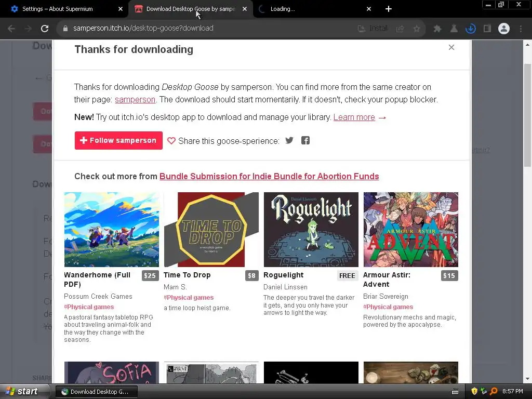The width and height of the screenshot is (532, 399).
Task: Close the Loading tab
Action: (x=369, y=9)
